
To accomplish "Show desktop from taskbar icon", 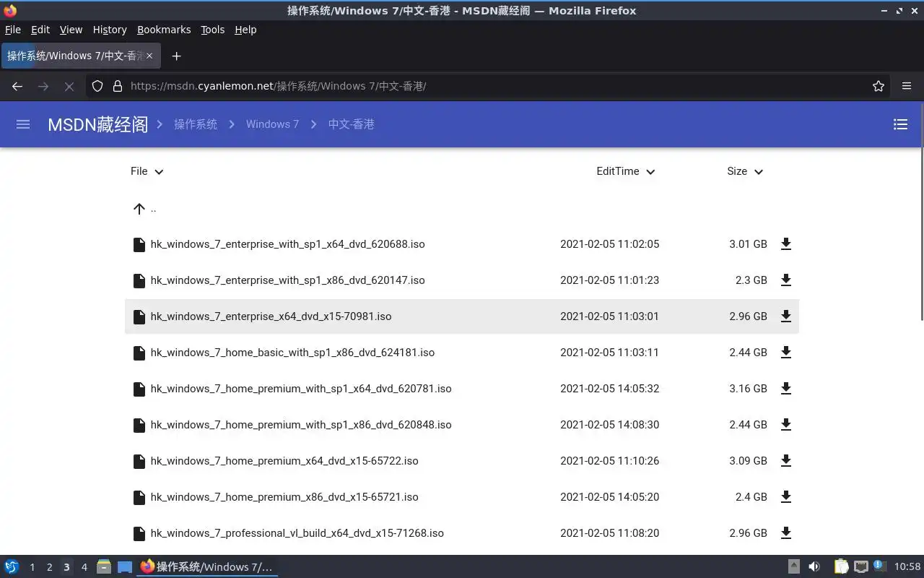I will 124,567.
